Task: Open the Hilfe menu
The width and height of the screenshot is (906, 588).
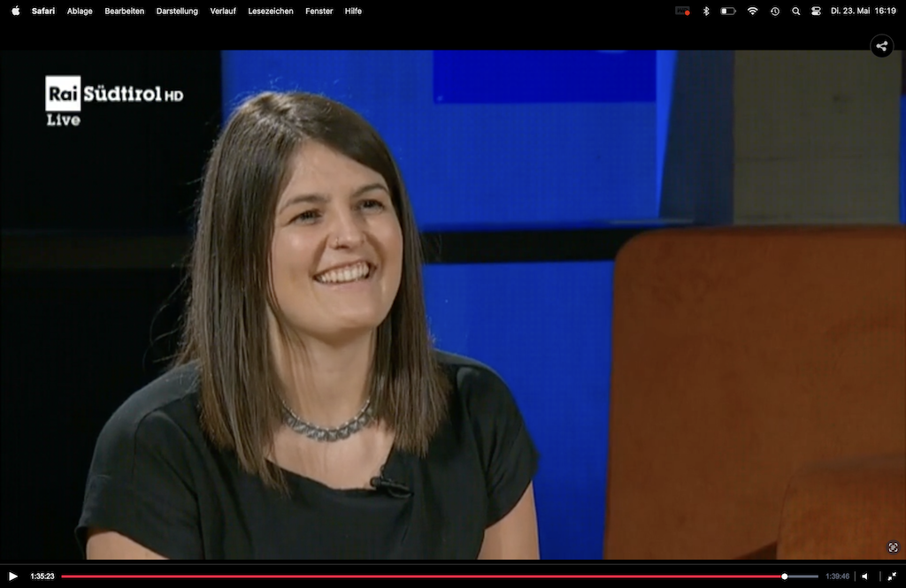Action: (353, 11)
